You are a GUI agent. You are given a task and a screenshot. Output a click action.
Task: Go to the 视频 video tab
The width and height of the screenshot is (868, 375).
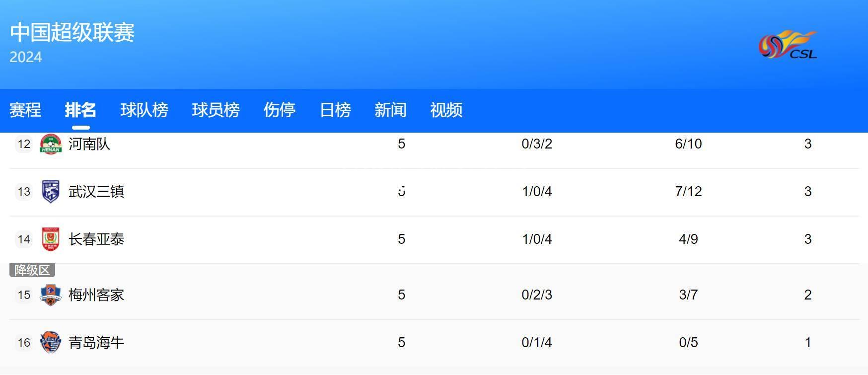446,110
